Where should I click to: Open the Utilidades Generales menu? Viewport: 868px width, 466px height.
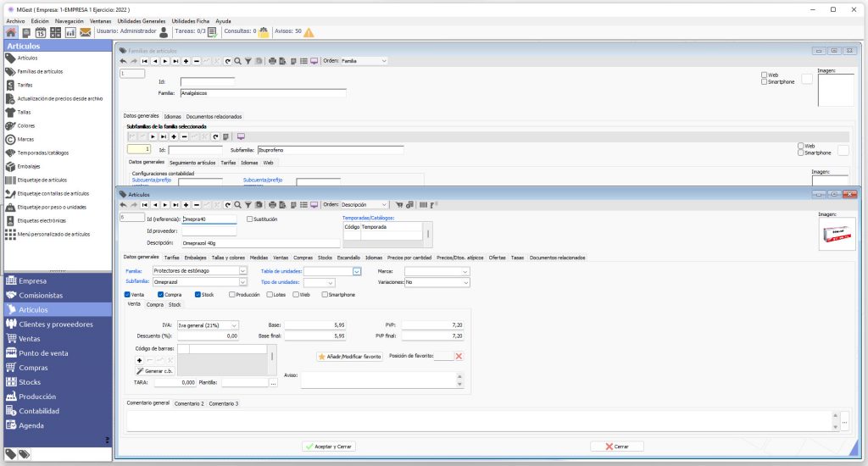142,21
